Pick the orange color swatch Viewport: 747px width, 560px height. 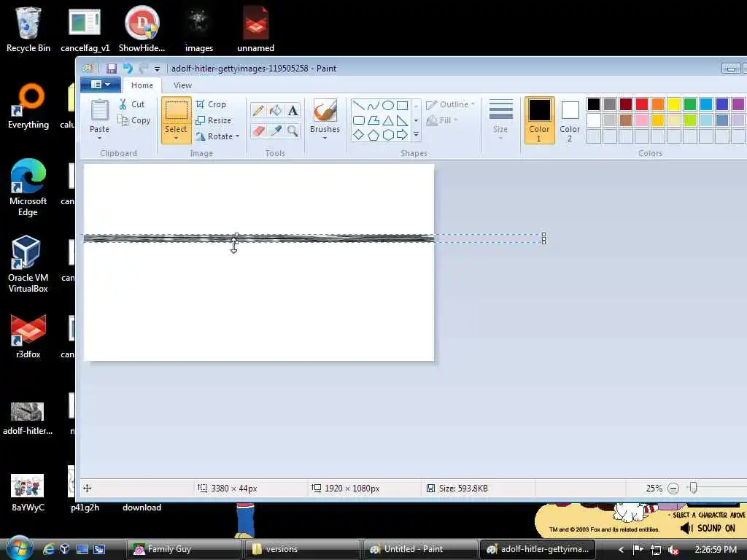[658, 104]
